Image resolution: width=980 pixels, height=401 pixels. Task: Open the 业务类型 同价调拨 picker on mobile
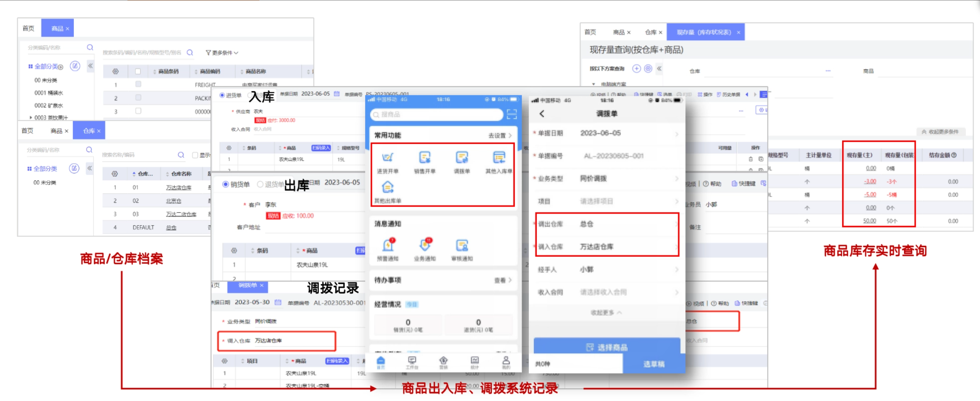606,178
